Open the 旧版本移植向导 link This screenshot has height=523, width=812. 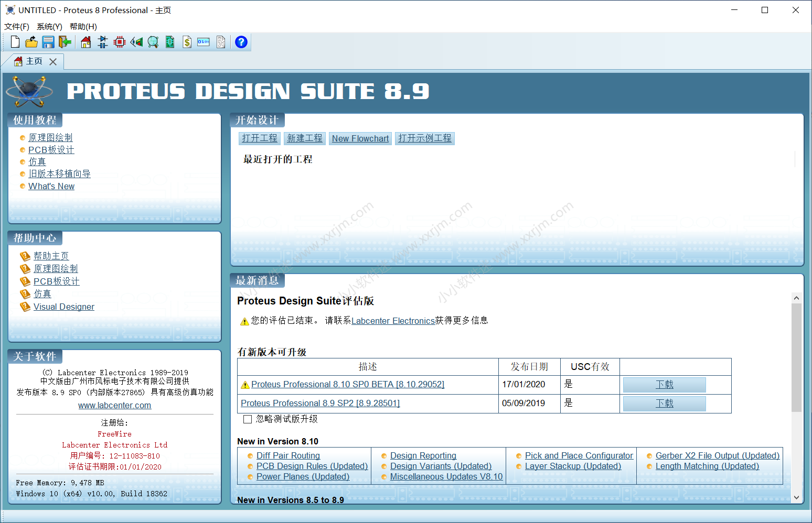click(x=59, y=174)
